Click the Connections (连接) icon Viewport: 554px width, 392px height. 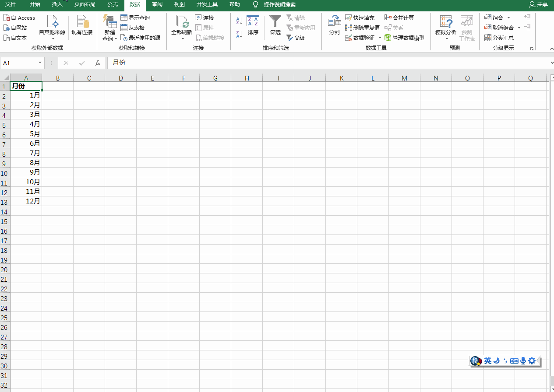198,17
